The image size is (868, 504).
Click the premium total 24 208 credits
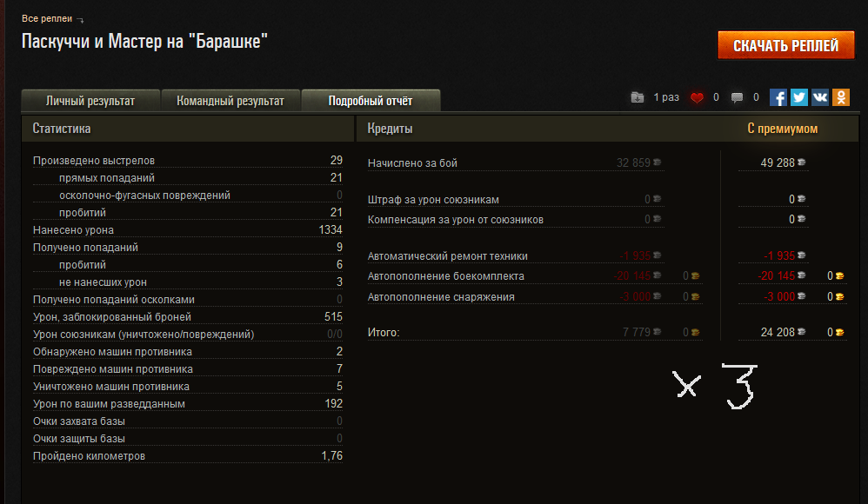point(778,332)
